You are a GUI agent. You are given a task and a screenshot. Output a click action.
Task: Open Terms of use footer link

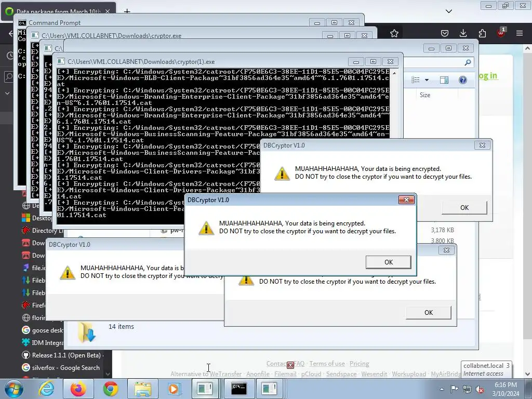point(327,364)
